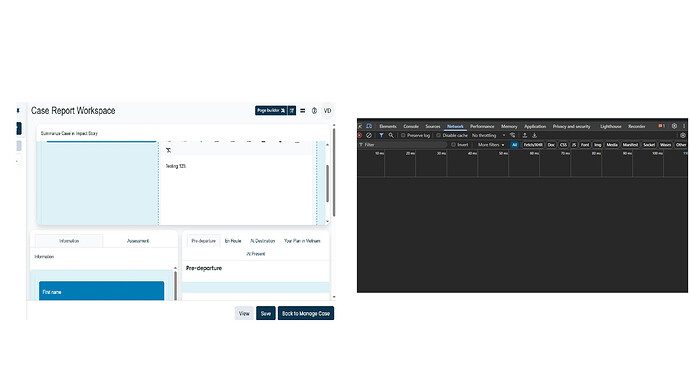Screen dimensions: 690x388
Task: Click Back to Manage Case button
Action: pyautogui.click(x=306, y=314)
